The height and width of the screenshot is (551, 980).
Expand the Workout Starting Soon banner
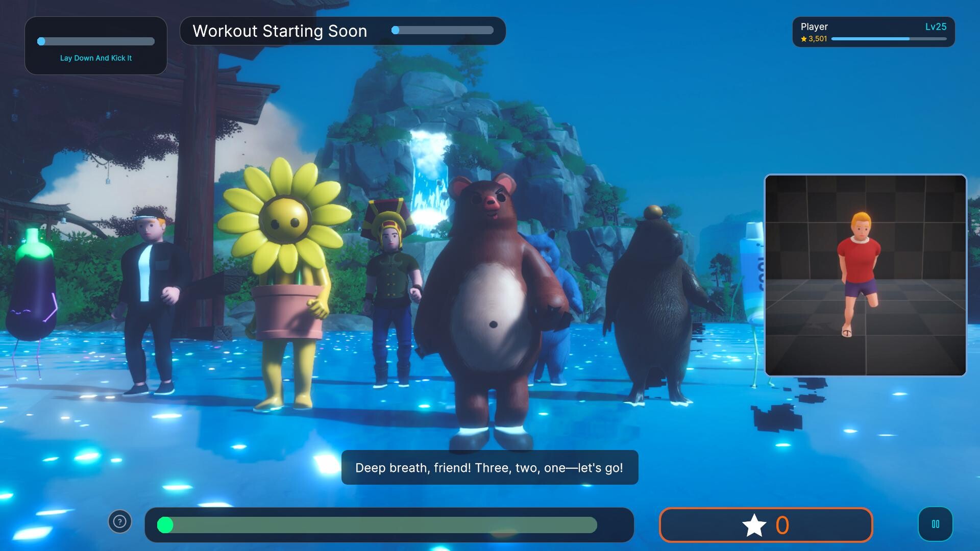[342, 31]
